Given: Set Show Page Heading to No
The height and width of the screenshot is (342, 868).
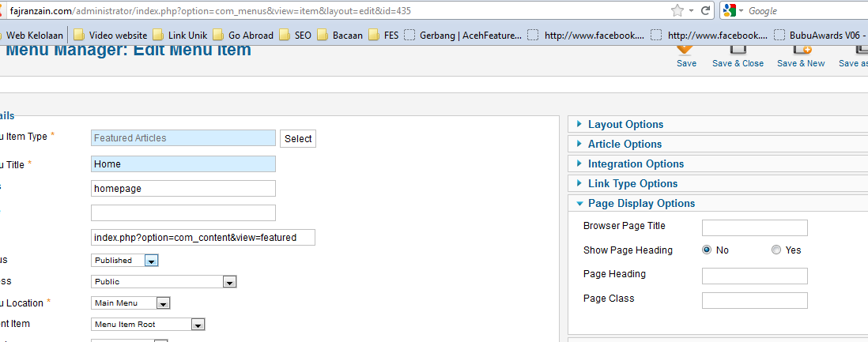Looking at the screenshot, I should 707,250.
